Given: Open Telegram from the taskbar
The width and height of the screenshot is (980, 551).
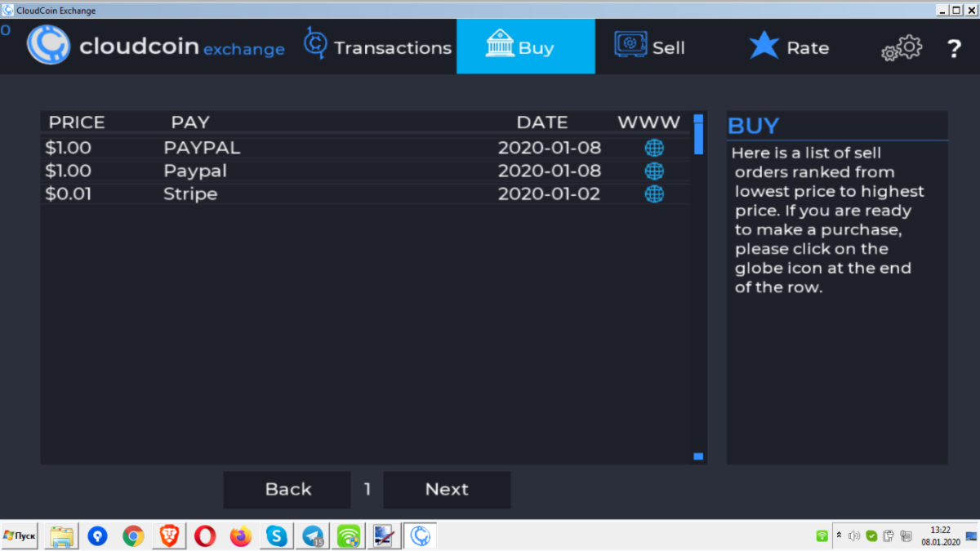Looking at the screenshot, I should 313,536.
